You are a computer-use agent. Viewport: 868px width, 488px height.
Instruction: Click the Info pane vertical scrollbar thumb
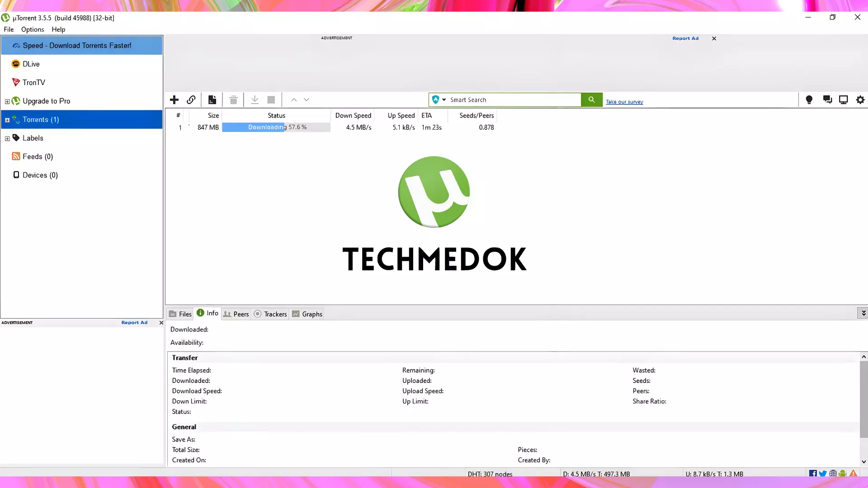(863, 399)
